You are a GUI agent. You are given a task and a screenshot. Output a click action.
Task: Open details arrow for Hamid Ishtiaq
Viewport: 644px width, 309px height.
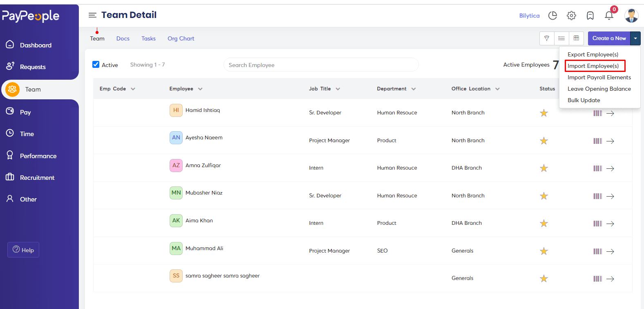[610, 114]
